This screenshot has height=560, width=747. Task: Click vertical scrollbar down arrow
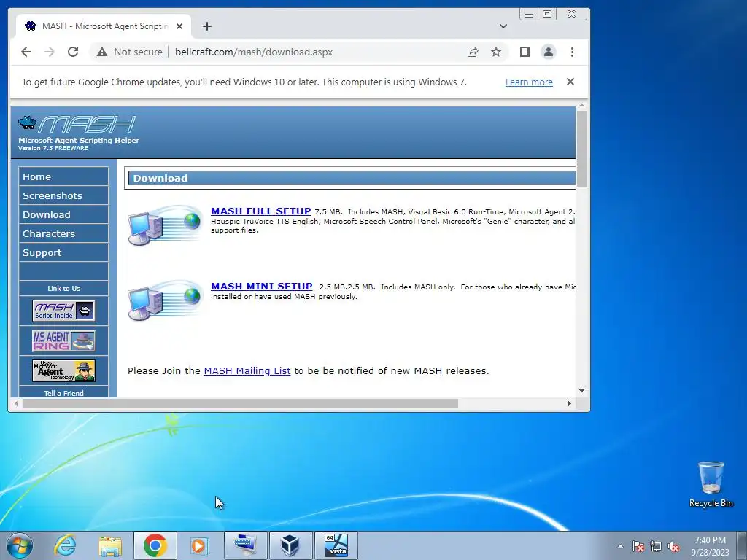click(581, 391)
